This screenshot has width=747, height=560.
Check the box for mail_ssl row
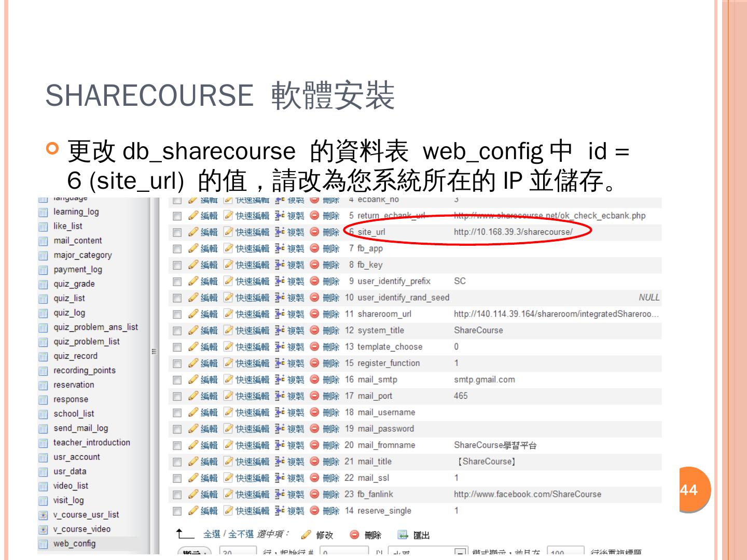[x=177, y=479]
